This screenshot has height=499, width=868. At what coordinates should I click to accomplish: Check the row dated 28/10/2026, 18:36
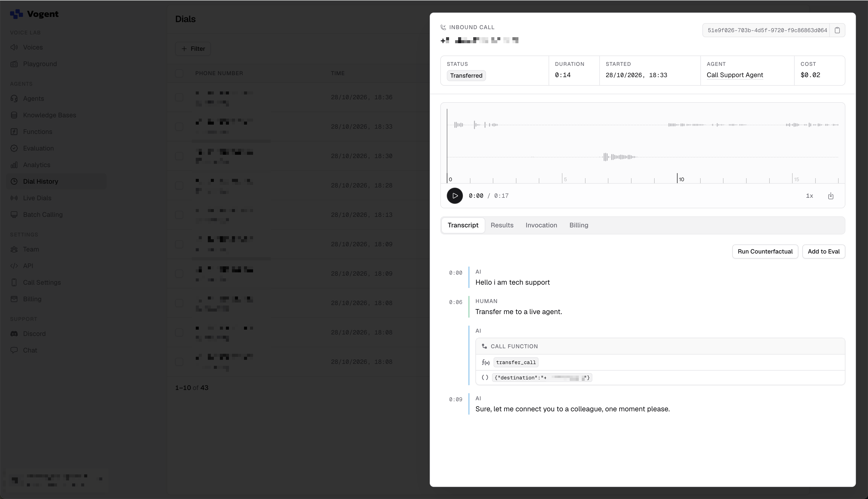click(x=179, y=97)
